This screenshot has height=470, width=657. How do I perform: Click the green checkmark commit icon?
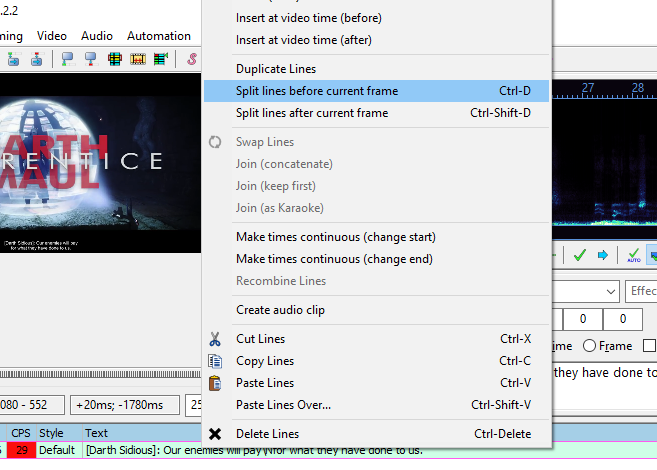tap(579, 255)
